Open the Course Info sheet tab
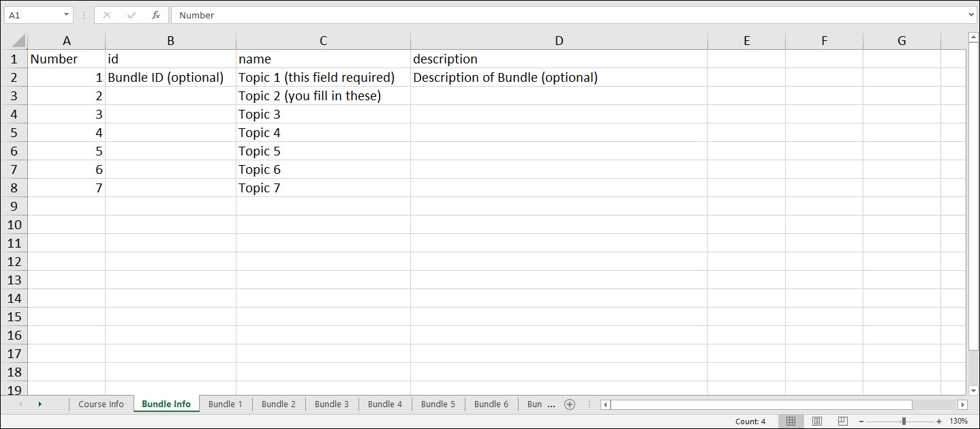 pos(101,404)
